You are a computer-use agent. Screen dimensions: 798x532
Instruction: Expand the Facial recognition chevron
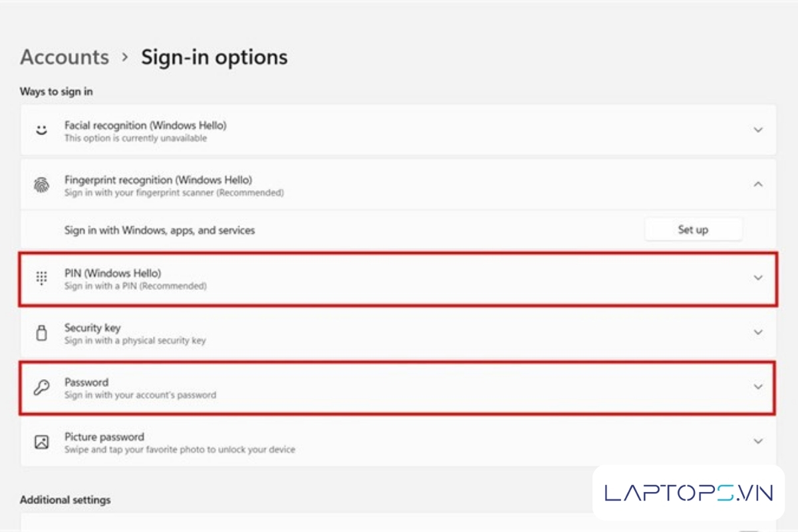(x=758, y=130)
